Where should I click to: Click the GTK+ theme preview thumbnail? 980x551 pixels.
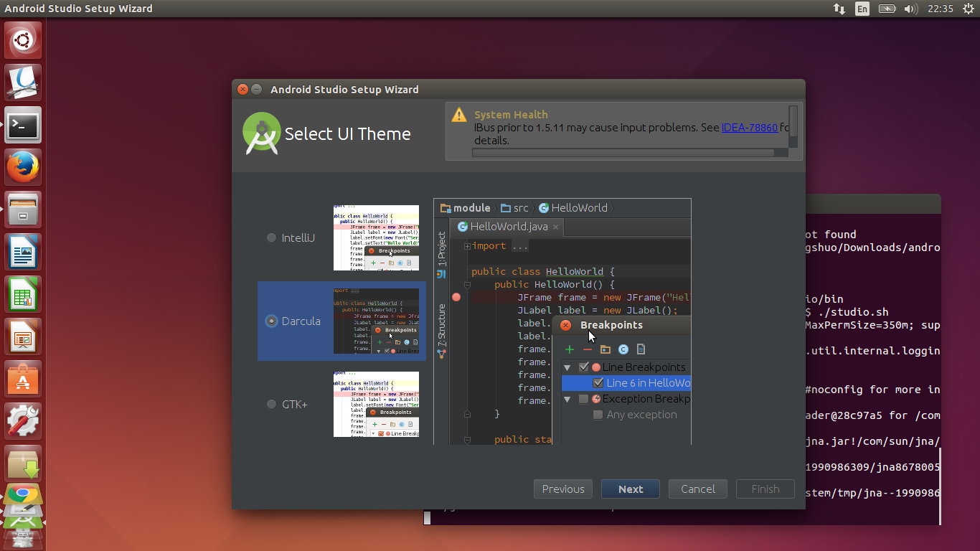point(376,404)
